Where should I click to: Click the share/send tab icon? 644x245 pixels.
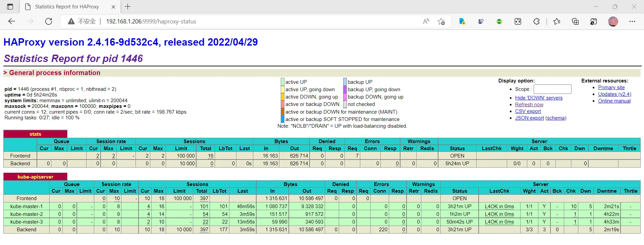(594, 21)
